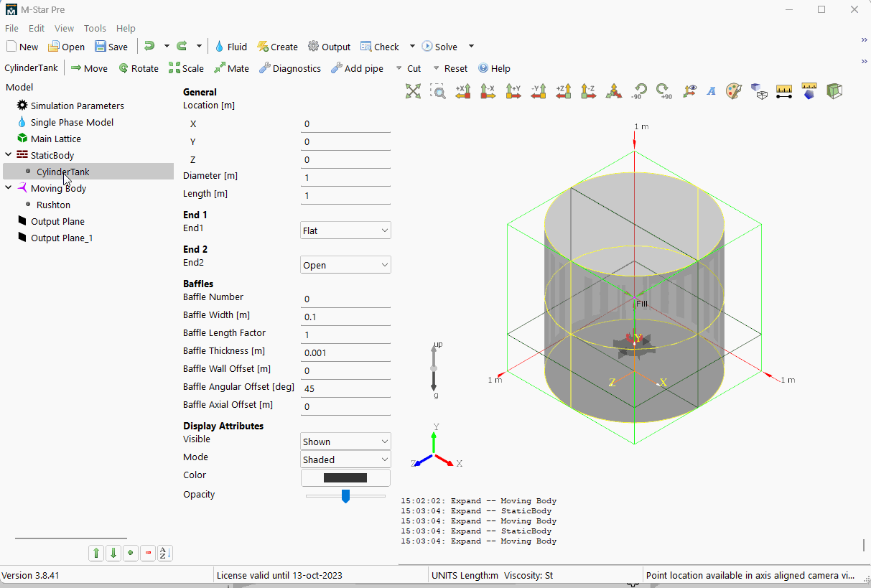Open the End1 Flat dropdown

tap(345, 230)
